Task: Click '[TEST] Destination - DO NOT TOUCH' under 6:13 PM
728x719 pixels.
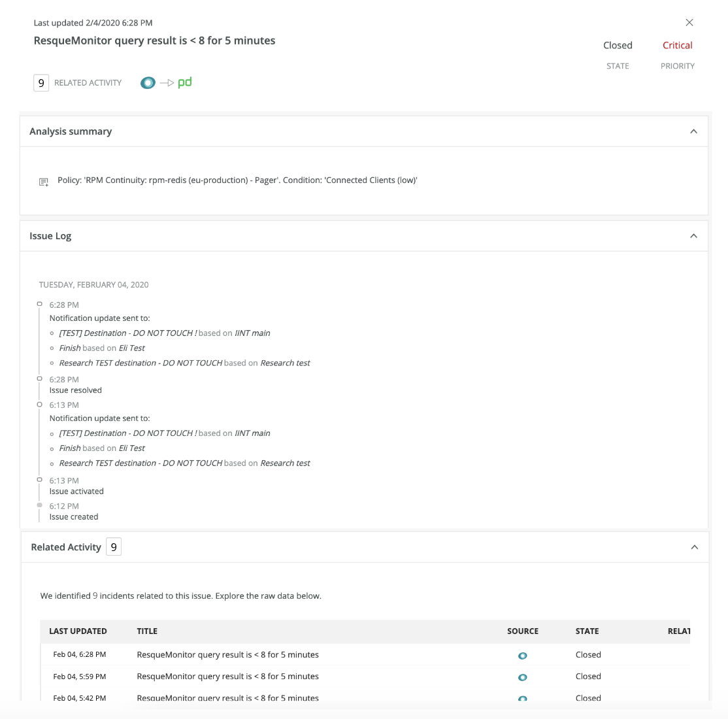Action: [127, 433]
